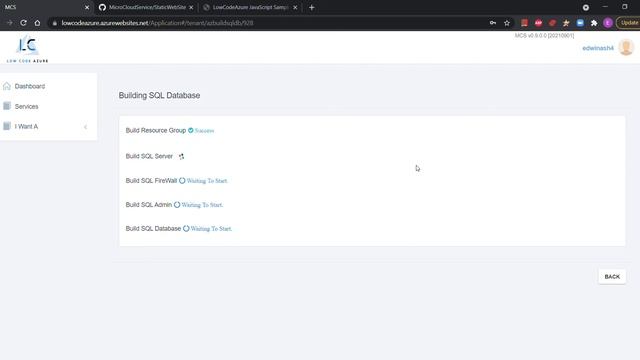This screenshot has width=640, height=360.
Task: Select the Build SQL Admin label
Action: coord(149,204)
